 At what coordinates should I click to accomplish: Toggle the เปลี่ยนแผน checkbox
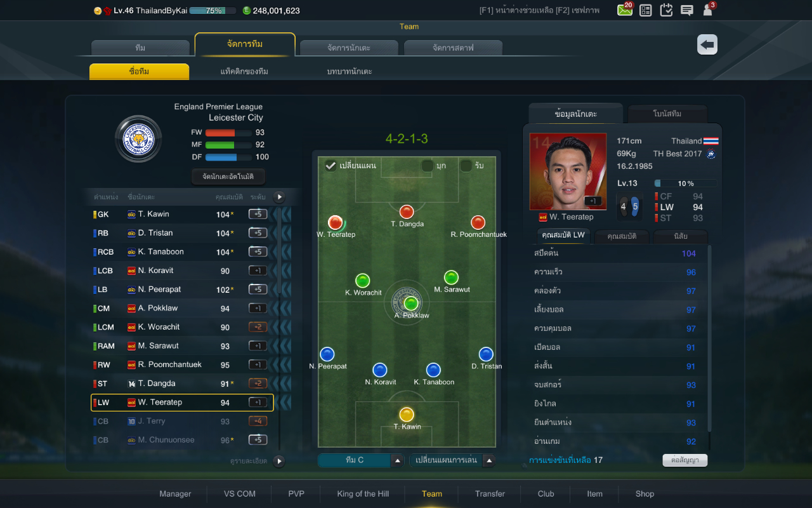[x=330, y=166]
